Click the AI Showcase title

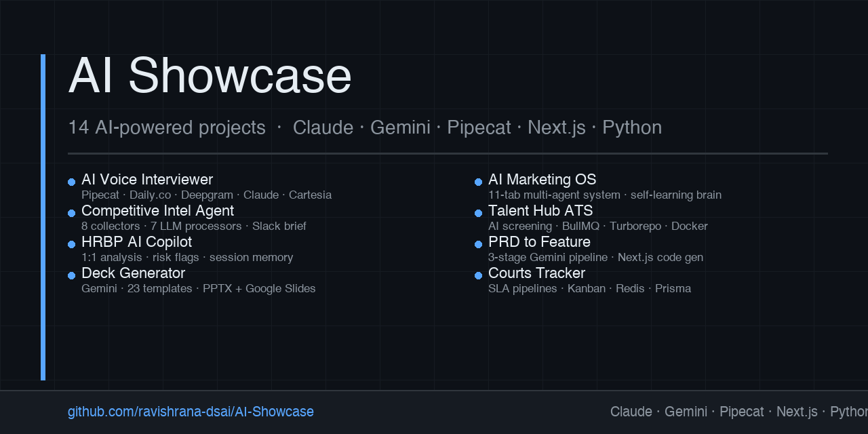click(210, 75)
